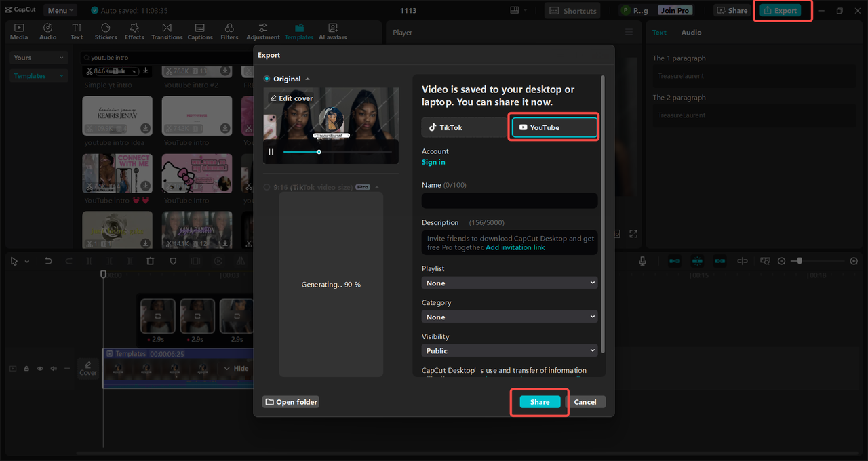Click the Delete trash icon in timeline toolbar
Image resolution: width=868 pixels, height=461 pixels.
(x=151, y=261)
